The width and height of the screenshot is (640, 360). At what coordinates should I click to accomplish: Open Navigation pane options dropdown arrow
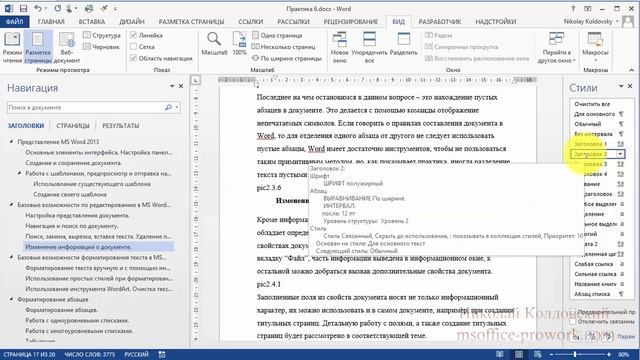(x=172, y=87)
